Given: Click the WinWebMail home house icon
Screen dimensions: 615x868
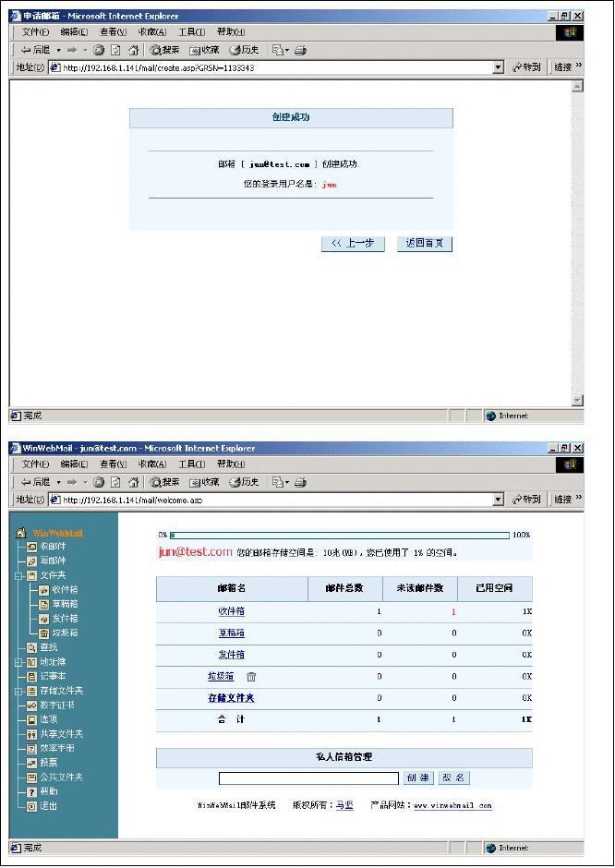Looking at the screenshot, I should point(21,533).
